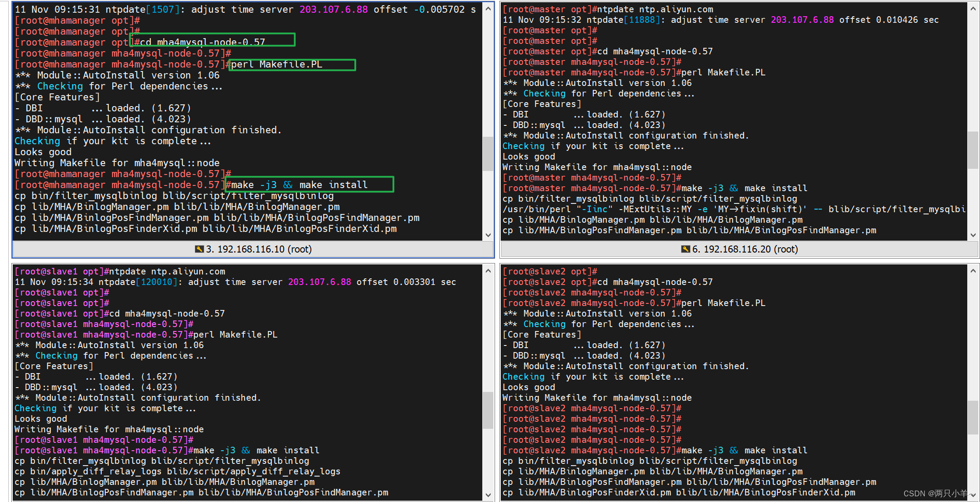Click the scroll-up arrow in the slave2 pane
This screenshot has height=502, width=980.
[973, 271]
